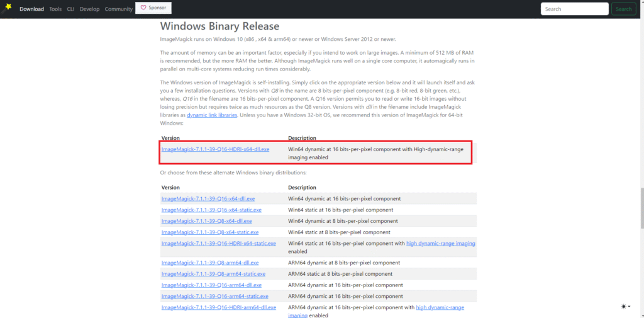The width and height of the screenshot is (644, 318).
Task: Click 'Win64 static at 8 bits-per-pixel component' text
Action: (x=339, y=232)
